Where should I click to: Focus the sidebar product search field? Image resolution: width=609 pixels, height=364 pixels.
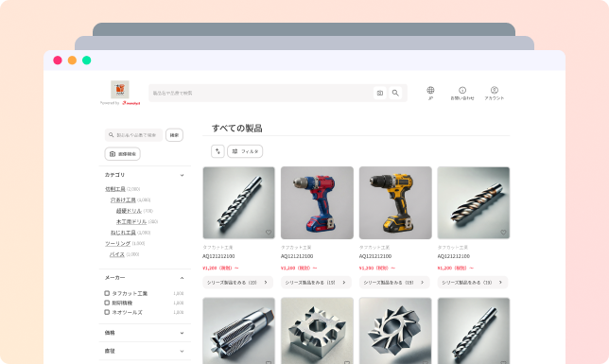click(133, 135)
